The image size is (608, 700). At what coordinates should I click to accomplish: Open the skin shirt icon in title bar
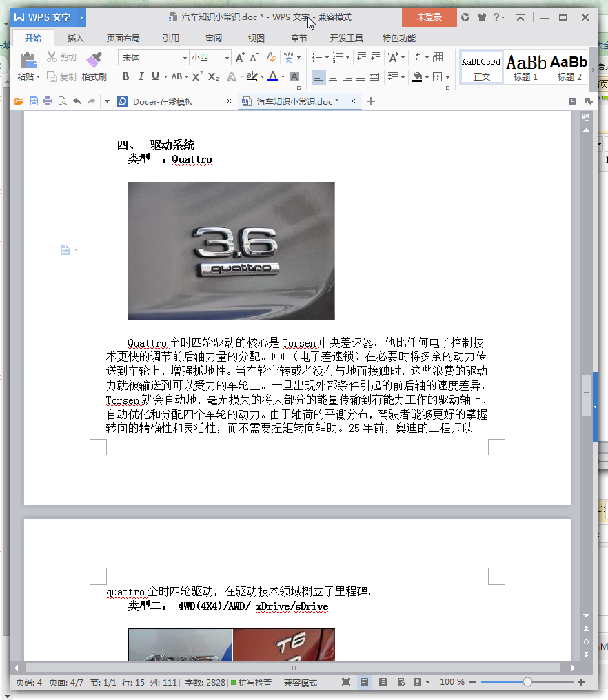[x=482, y=17]
